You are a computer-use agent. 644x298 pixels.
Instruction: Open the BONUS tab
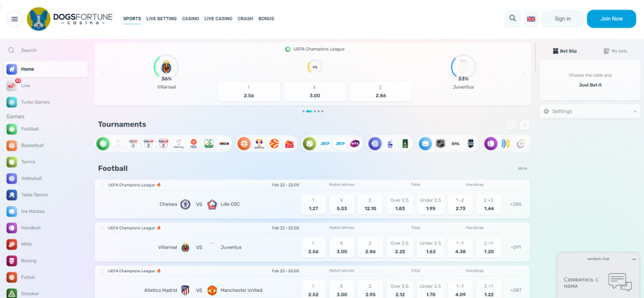266,19
